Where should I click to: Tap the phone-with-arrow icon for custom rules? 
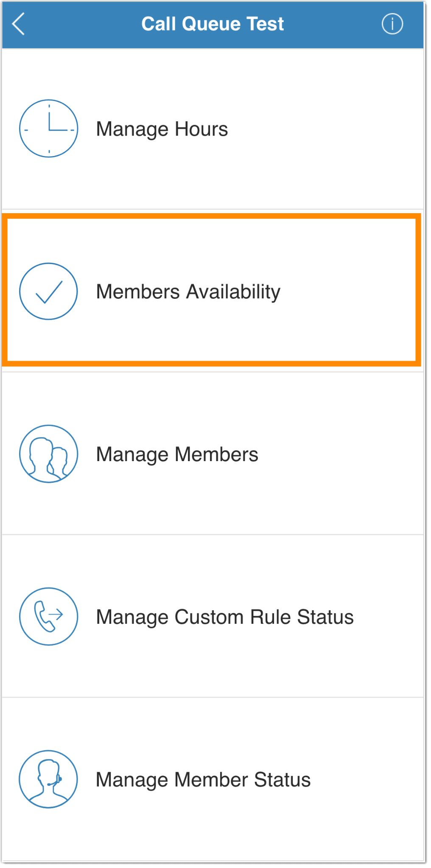[48, 617]
